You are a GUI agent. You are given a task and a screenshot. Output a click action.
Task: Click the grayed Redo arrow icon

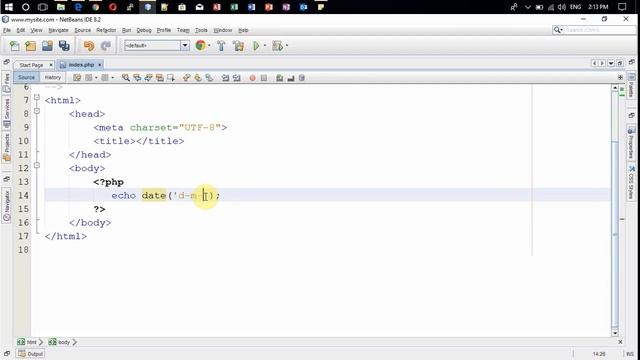tap(106, 46)
